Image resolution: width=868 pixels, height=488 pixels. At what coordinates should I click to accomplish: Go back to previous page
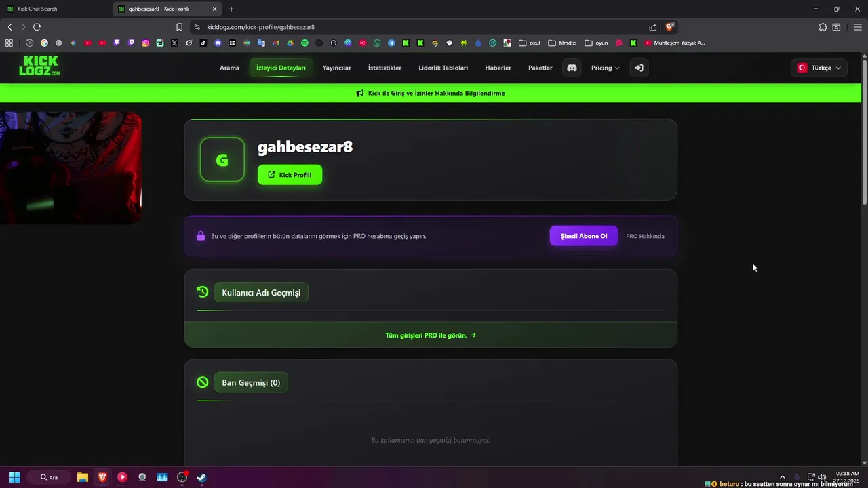[9, 27]
